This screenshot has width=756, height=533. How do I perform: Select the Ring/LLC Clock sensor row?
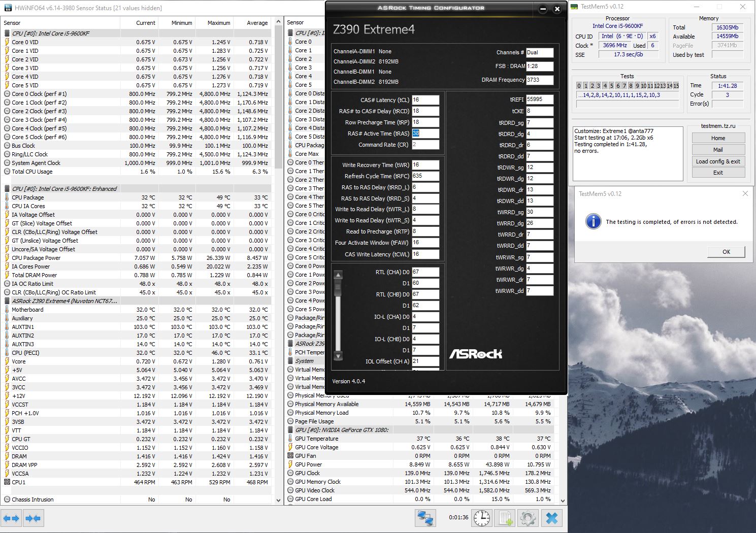tap(136, 154)
